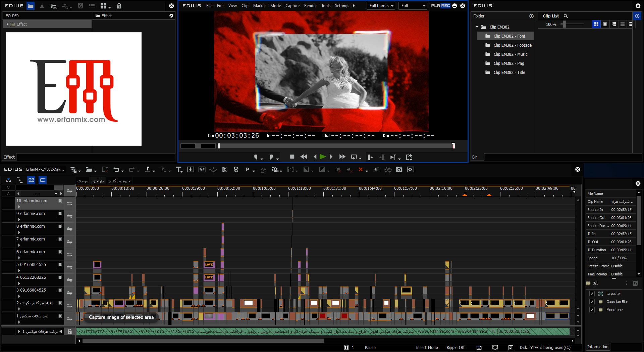Click the Loop playback icon
The image size is (644, 352).
pyautogui.click(x=354, y=157)
